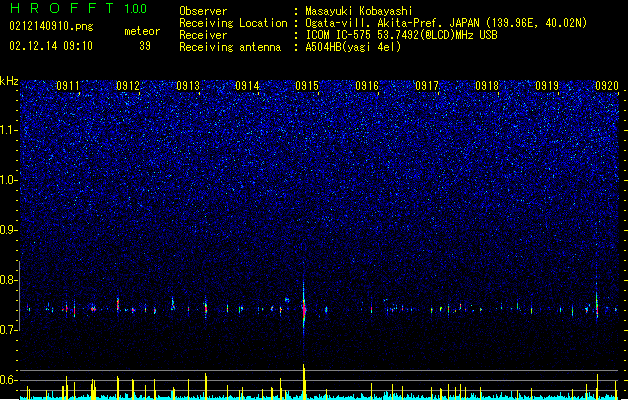Select antenna value A504HB(yagi 4el)
Viewport: 629px width, 400px height.
click(x=353, y=47)
